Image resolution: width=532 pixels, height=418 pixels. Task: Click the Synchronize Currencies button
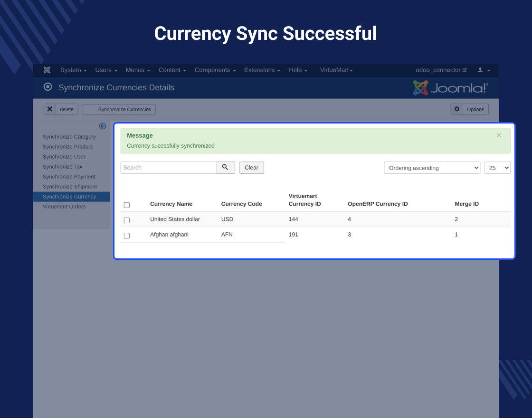(x=119, y=109)
